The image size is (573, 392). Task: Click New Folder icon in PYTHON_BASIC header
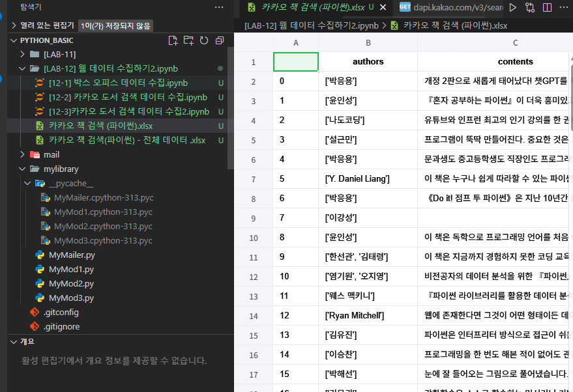tap(188, 40)
